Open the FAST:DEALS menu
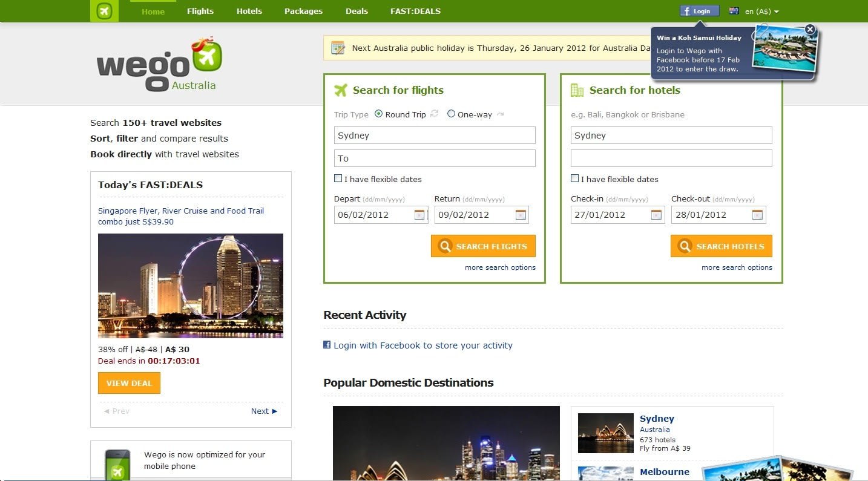868x481 pixels. coord(415,11)
